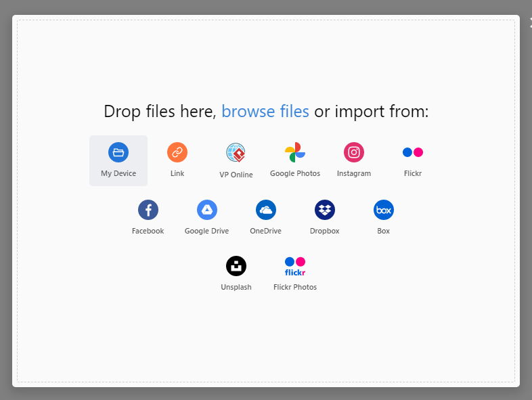Select the My Device folder icon
The image size is (532, 400).
click(x=118, y=153)
